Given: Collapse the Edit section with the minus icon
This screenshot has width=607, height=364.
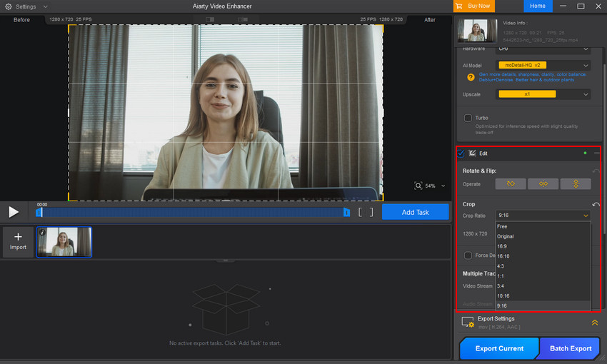Looking at the screenshot, I should [596, 153].
